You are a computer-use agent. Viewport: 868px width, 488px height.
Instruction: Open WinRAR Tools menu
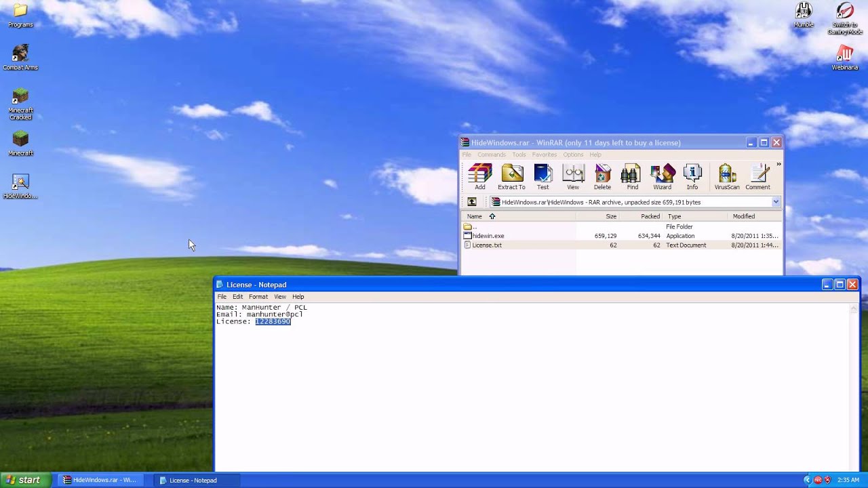[x=519, y=155]
